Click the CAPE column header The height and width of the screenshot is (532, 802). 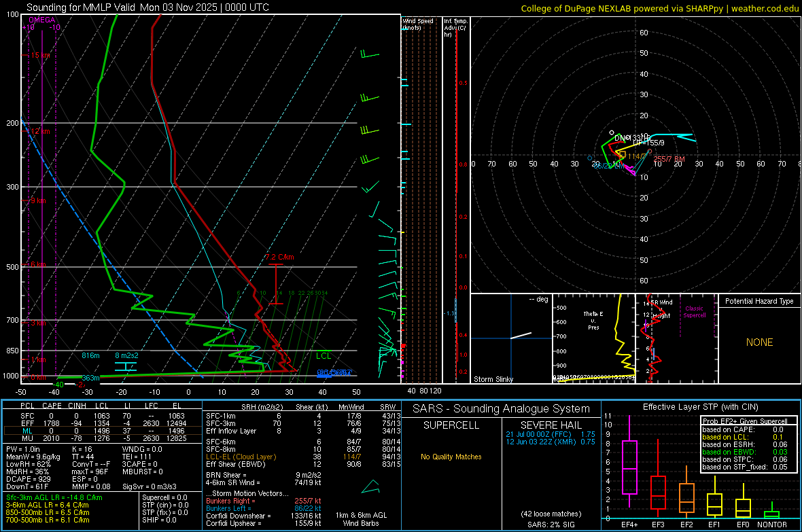(x=52, y=406)
